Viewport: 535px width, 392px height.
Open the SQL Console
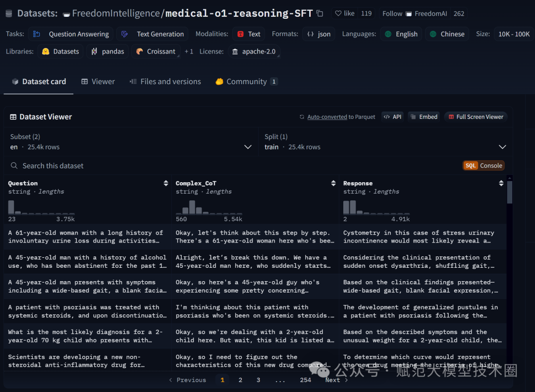[483, 166]
